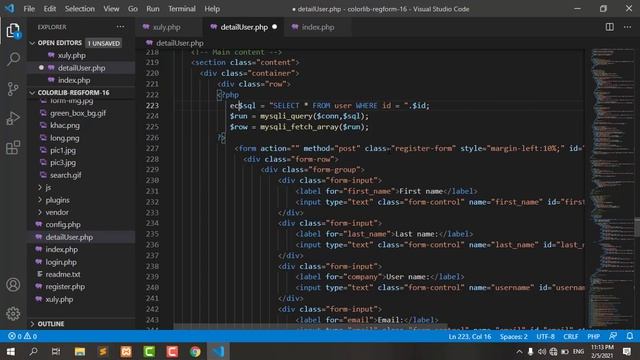
Task: Click Ln 223, Col 16 in status bar
Action: 470,336
